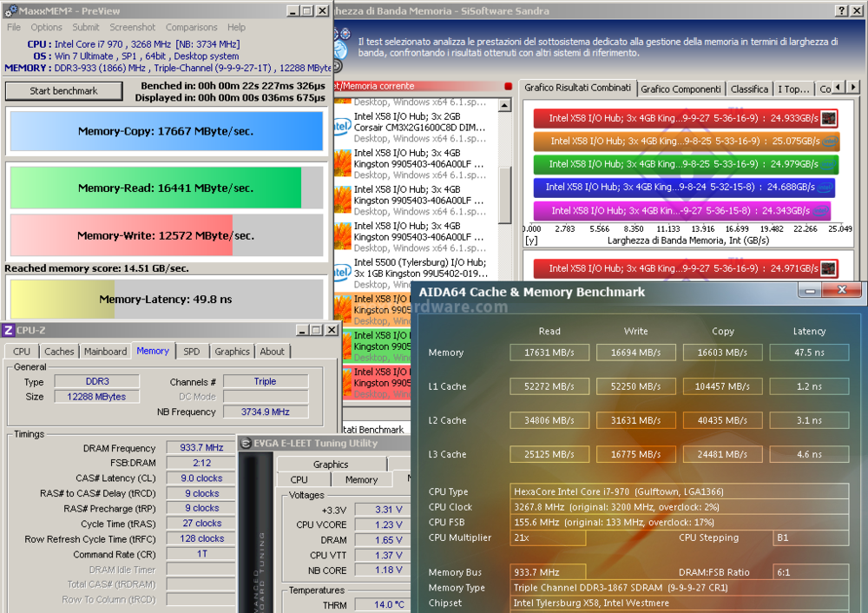Viewport: 868px width, 613px height.
Task: Open the Comparisons menu in MaxxMEM²
Action: [192, 27]
